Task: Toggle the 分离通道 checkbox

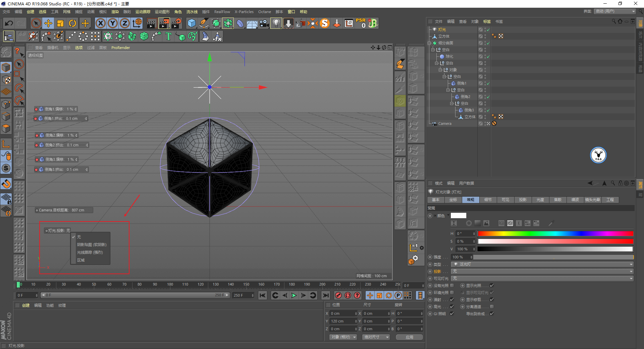Action: (492, 307)
